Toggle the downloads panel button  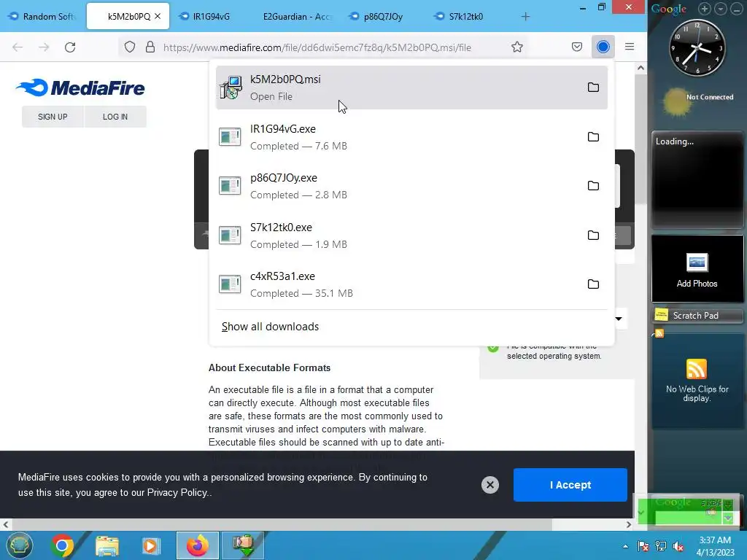(x=603, y=47)
